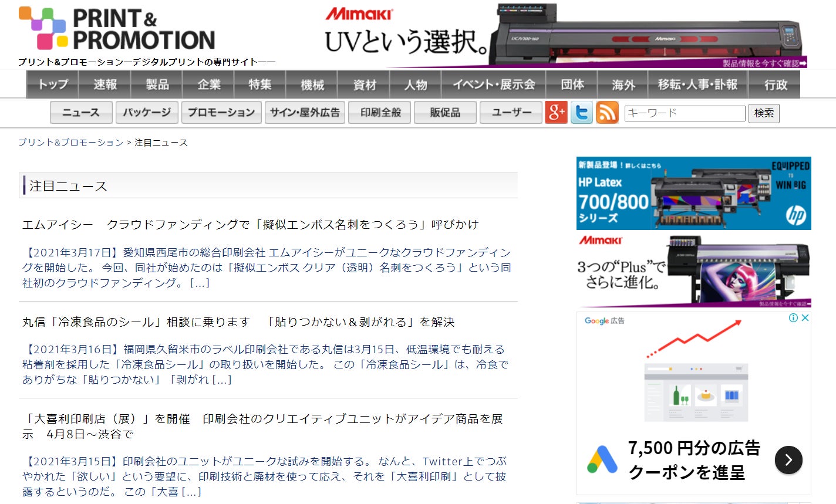836x504 pixels.
Task: Close the Google ad with X icon
Action: (805, 318)
